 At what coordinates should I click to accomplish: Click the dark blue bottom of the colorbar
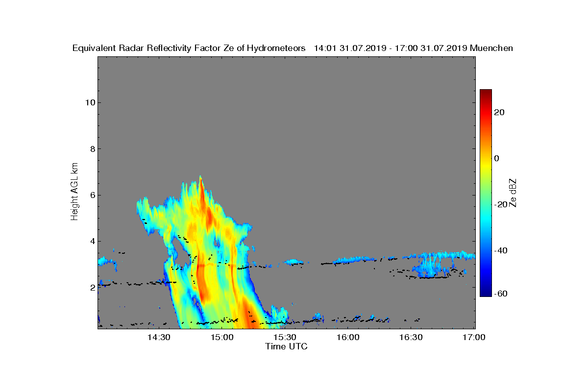click(486, 293)
